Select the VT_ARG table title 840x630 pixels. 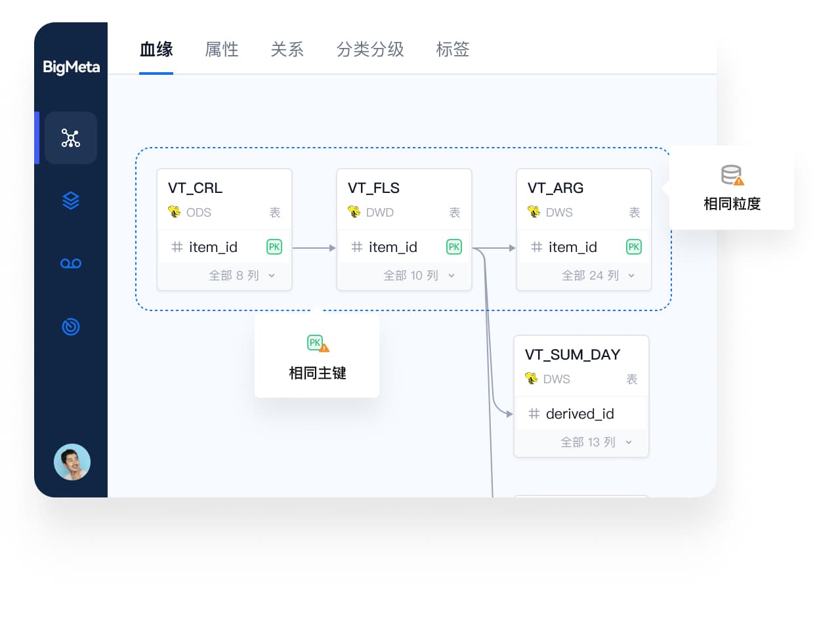tap(555, 188)
